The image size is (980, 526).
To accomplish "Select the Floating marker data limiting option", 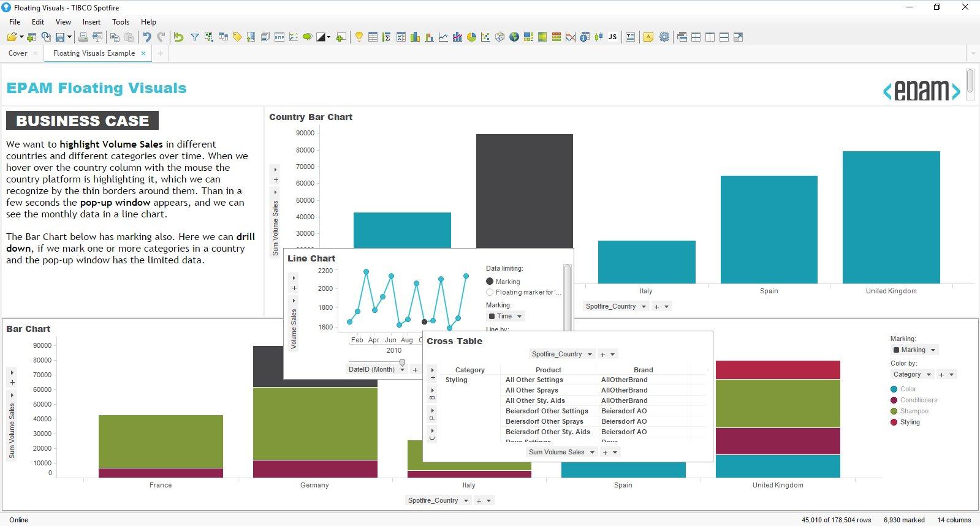I will pos(490,292).
